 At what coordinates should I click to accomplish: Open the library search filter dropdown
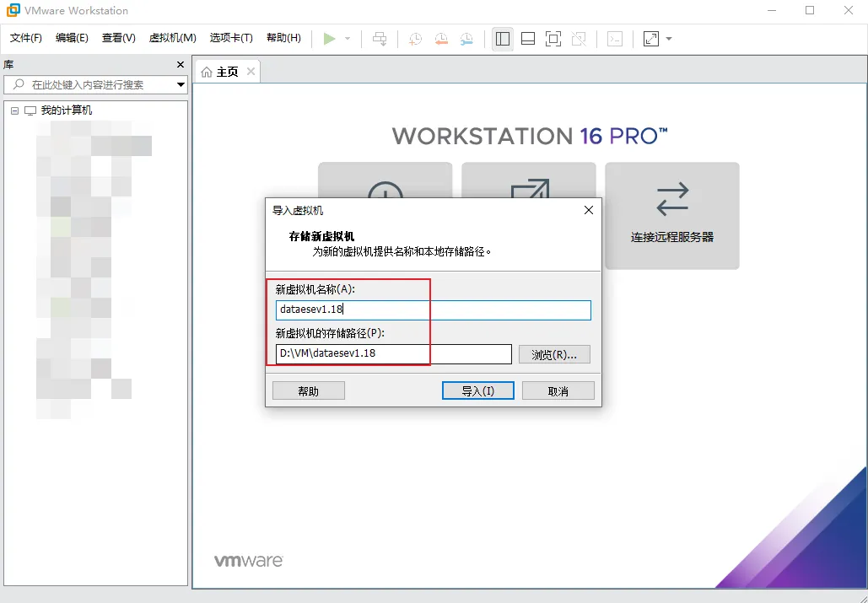pyautogui.click(x=181, y=85)
